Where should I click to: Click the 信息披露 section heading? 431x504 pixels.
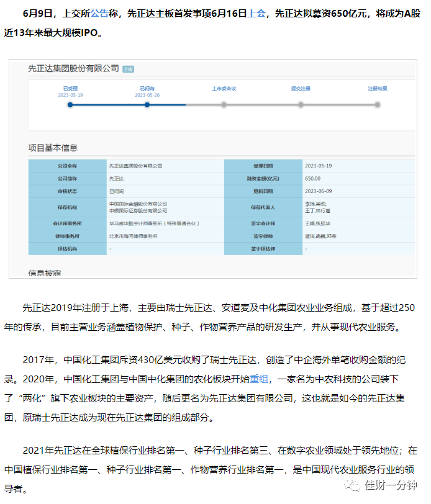pyautogui.click(x=45, y=273)
